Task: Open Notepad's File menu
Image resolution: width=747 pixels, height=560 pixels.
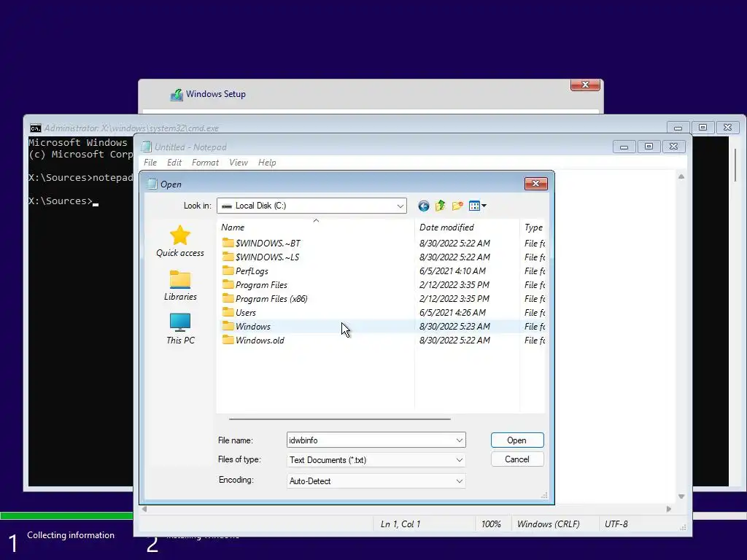Action: [x=150, y=163]
